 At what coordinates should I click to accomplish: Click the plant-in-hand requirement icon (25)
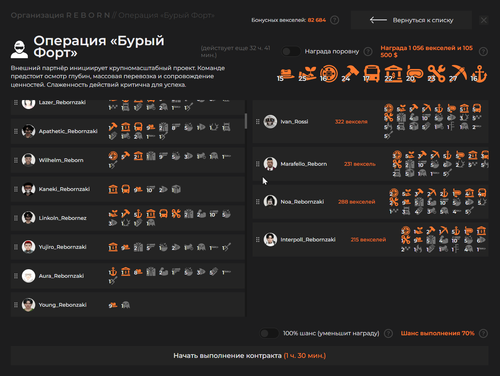point(307,74)
